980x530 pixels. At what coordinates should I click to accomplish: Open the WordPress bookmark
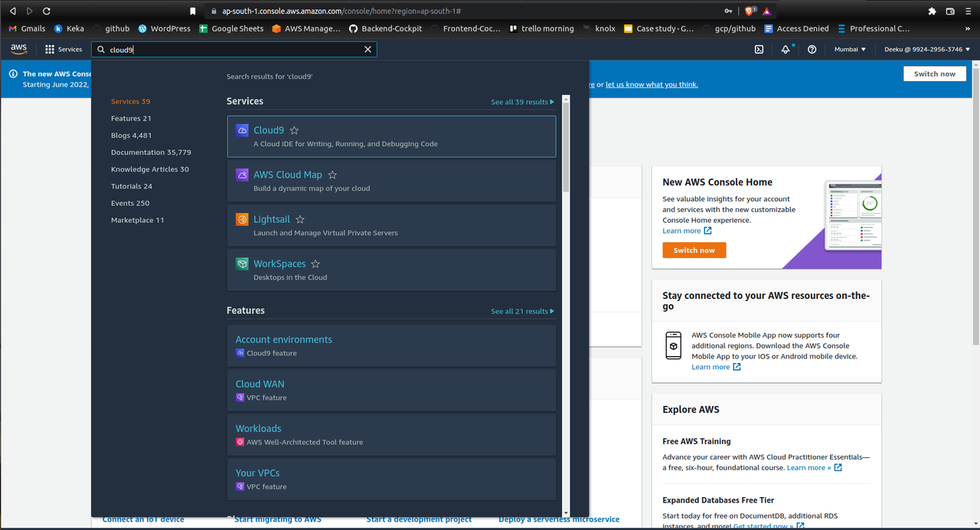click(x=164, y=28)
